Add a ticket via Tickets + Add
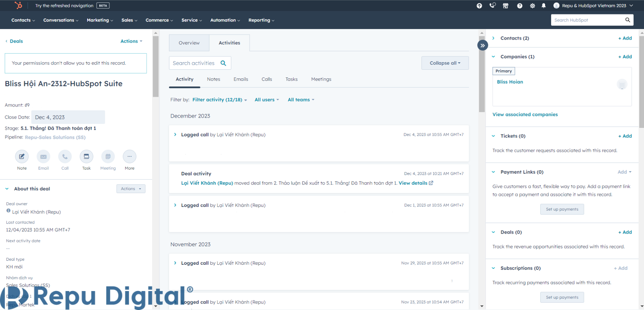This screenshot has height=310, width=644. [625, 136]
